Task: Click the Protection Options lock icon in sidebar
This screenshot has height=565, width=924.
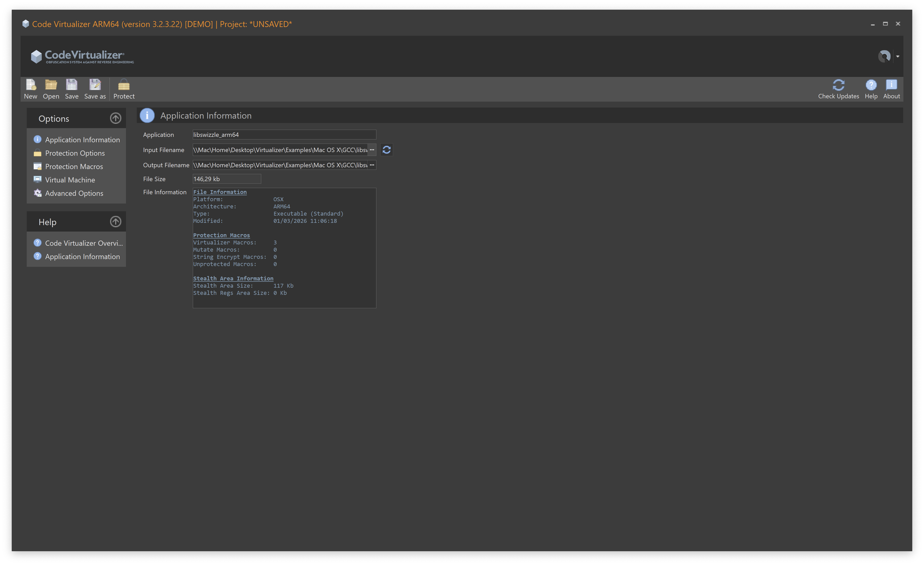Action: coord(38,153)
